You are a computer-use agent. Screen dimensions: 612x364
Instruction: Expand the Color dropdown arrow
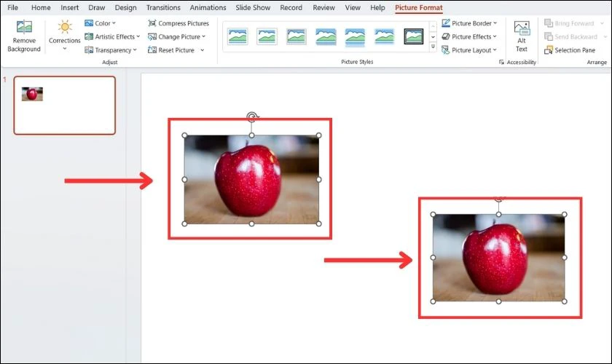point(114,23)
